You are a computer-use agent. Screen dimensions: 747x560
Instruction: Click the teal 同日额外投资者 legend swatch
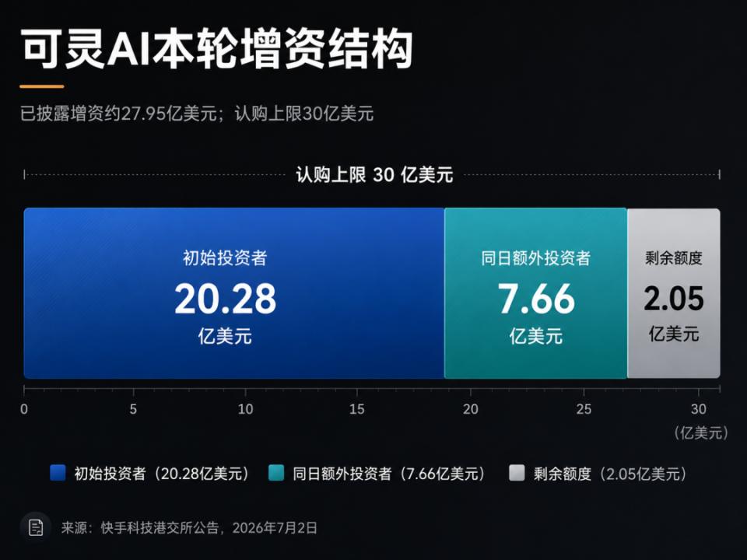pyautogui.click(x=276, y=474)
